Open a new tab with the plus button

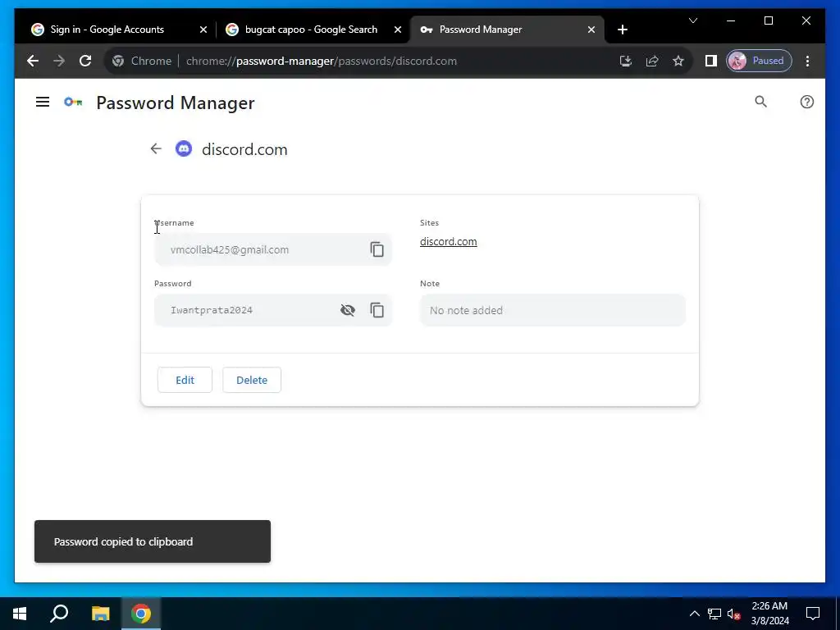click(622, 30)
